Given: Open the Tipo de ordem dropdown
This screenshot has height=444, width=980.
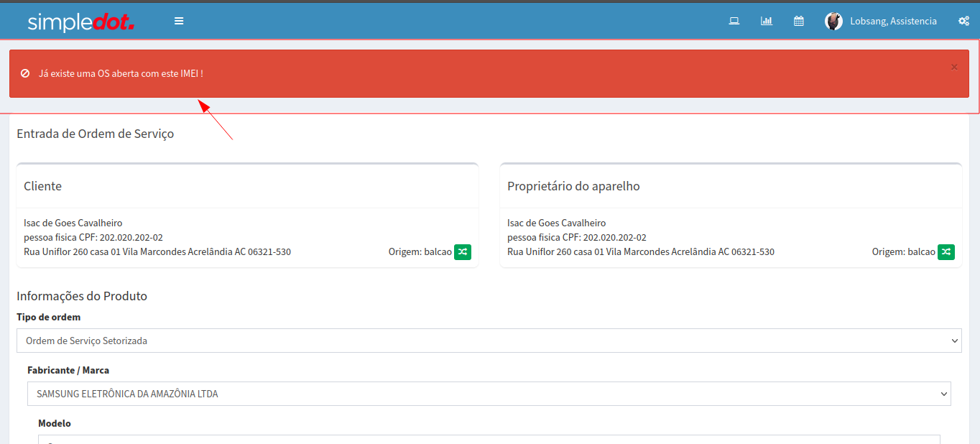Looking at the screenshot, I should coord(489,341).
